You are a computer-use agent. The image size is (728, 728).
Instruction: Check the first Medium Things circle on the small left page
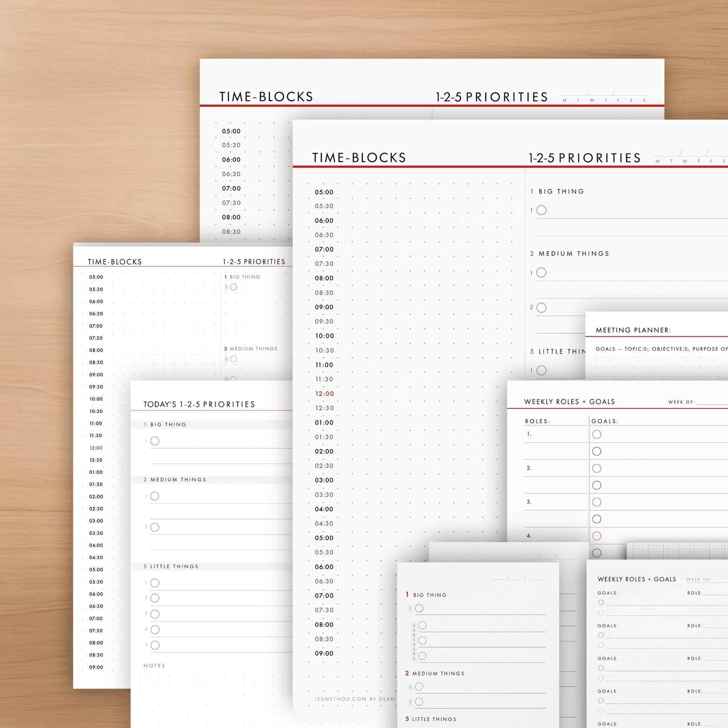click(x=233, y=359)
